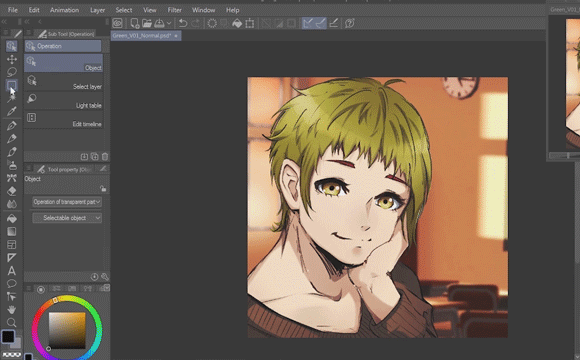580x360 pixels.
Task: Click the Operation sub tool group
Action: [x=63, y=46]
